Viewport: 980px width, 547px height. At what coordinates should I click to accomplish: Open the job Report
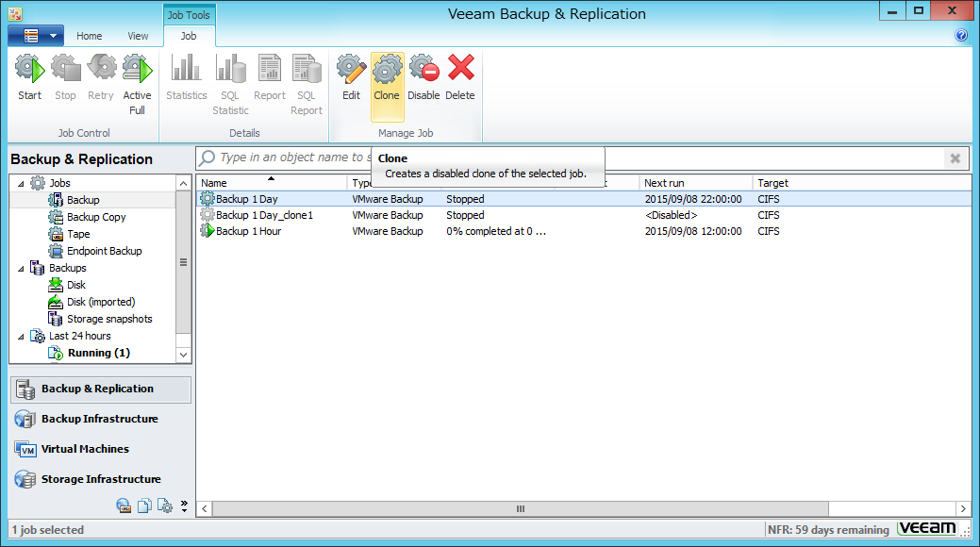270,78
